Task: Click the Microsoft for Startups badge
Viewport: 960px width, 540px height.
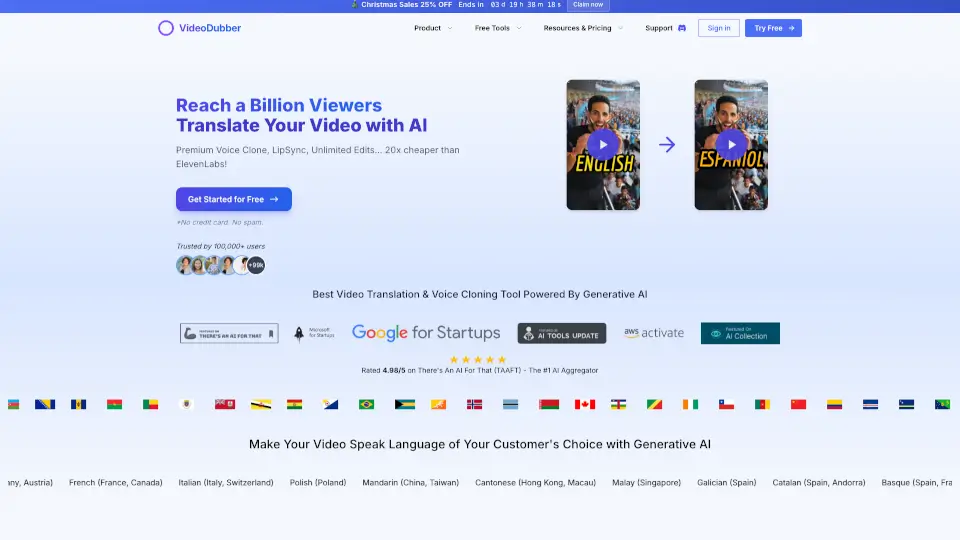Action: (314, 333)
